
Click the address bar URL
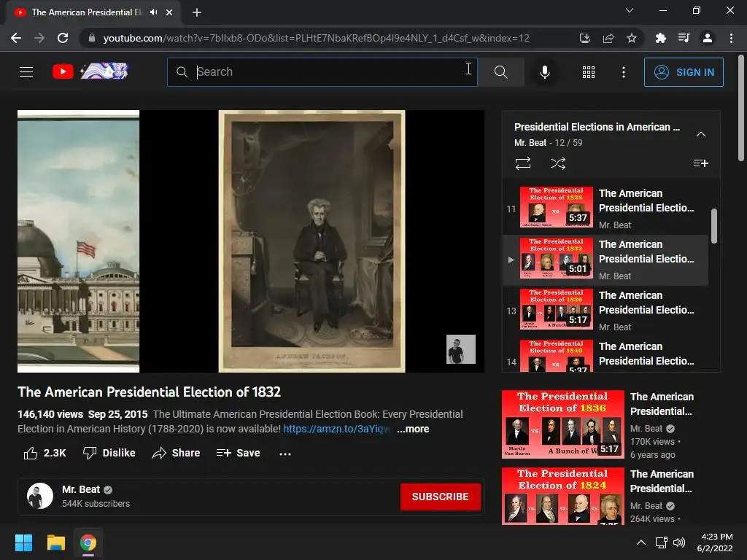[x=316, y=38]
